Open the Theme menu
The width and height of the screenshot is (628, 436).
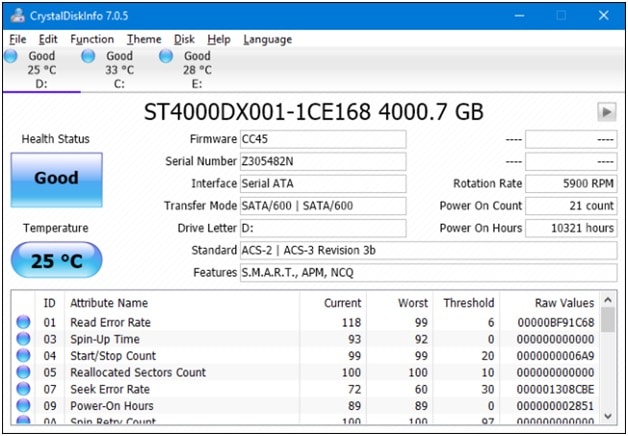[144, 39]
